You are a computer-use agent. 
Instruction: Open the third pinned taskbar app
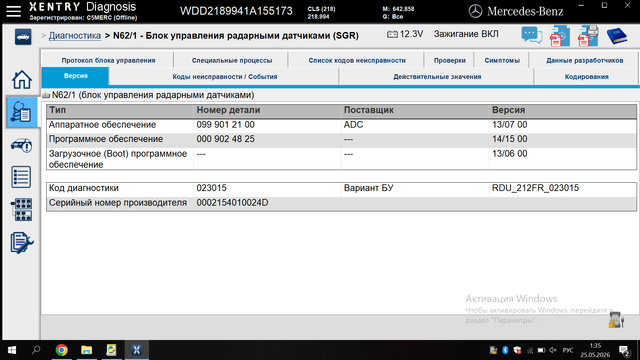pyautogui.click(x=111, y=350)
